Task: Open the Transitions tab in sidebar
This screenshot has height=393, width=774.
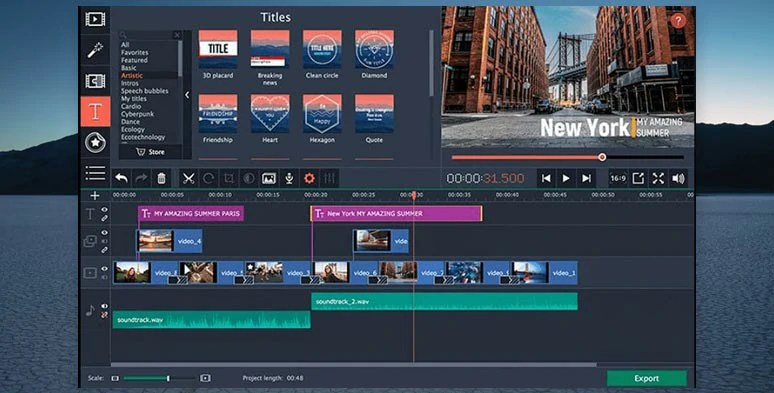Action: [95, 81]
